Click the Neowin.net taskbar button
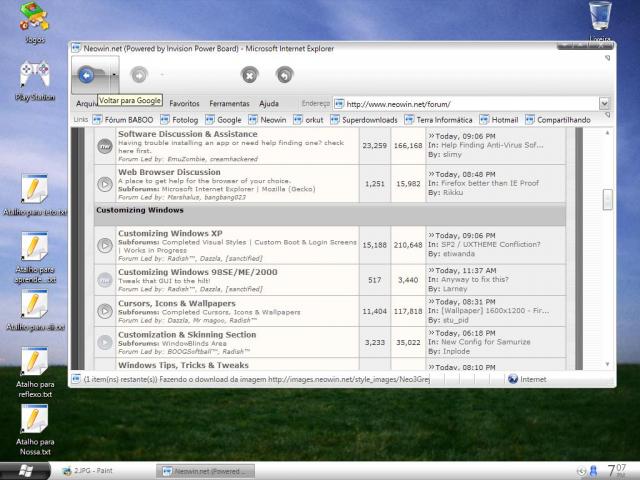640x480 pixels. tap(206, 471)
